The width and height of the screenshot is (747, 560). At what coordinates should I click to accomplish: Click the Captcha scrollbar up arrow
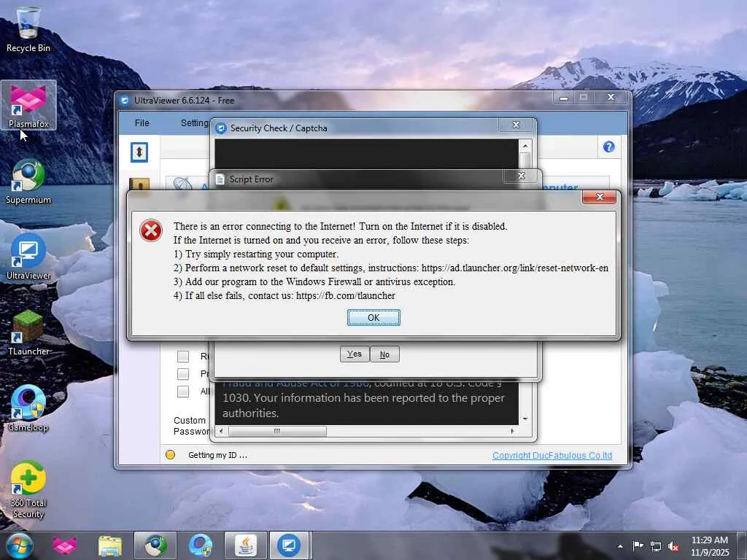pyautogui.click(x=525, y=145)
